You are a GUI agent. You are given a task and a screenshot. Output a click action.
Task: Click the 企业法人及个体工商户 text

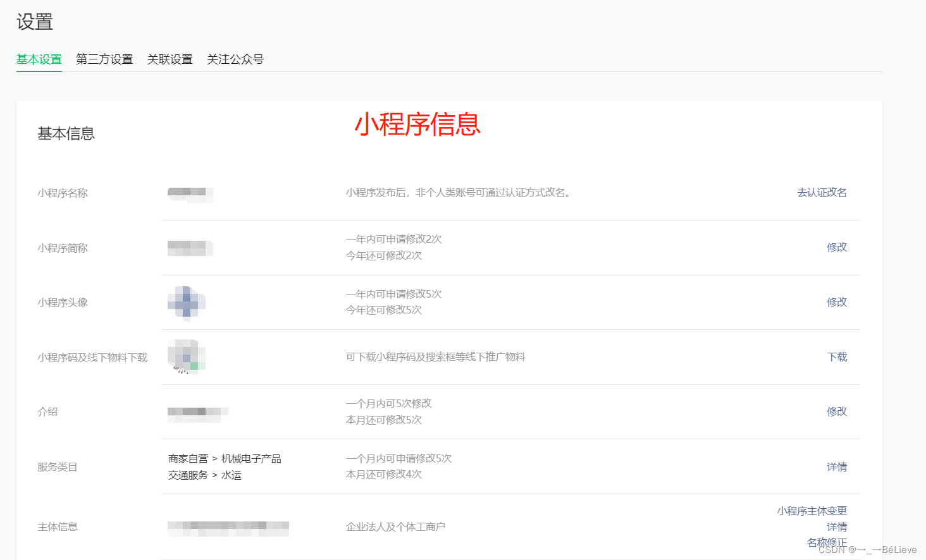(x=396, y=527)
